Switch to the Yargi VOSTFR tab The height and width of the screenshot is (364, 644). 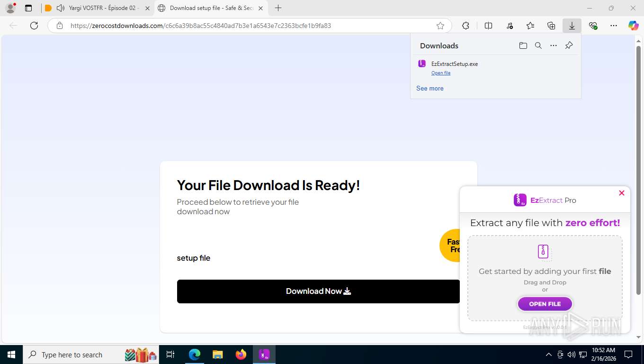pos(98,8)
